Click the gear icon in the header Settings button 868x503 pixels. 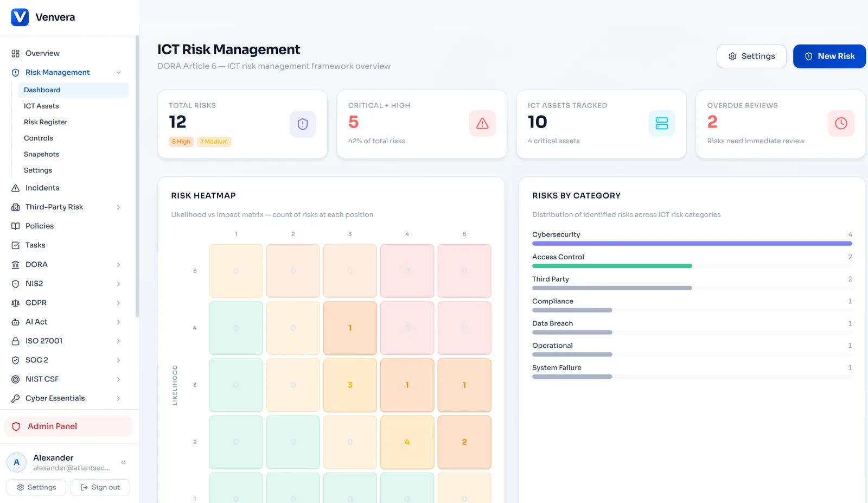pyautogui.click(x=733, y=56)
